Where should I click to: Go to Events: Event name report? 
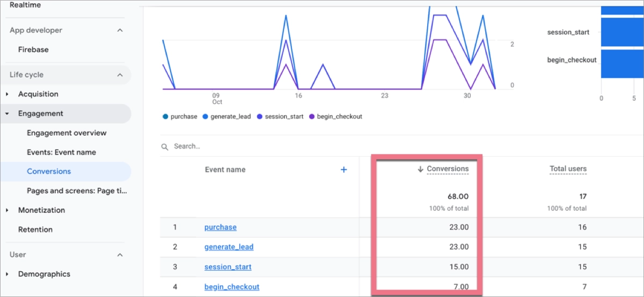click(61, 152)
